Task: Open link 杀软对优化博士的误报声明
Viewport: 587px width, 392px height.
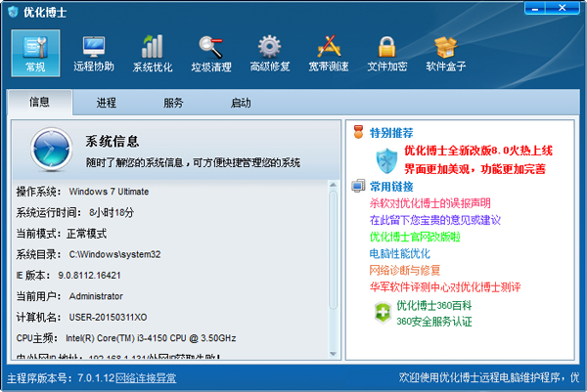Action: [429, 203]
